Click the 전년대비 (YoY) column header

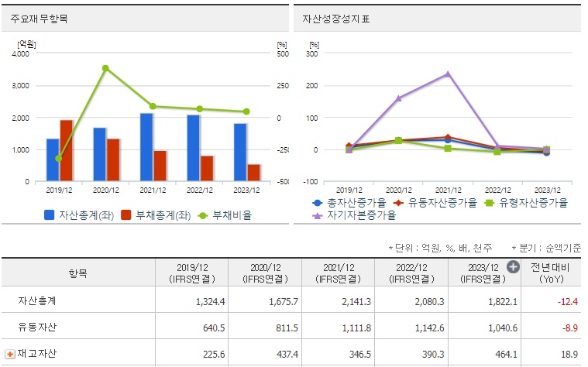click(551, 273)
